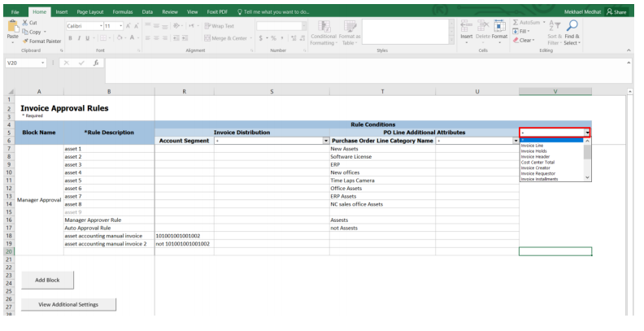Click Tell me what you want to do
The width and height of the screenshot is (644, 331).
pyautogui.click(x=272, y=12)
